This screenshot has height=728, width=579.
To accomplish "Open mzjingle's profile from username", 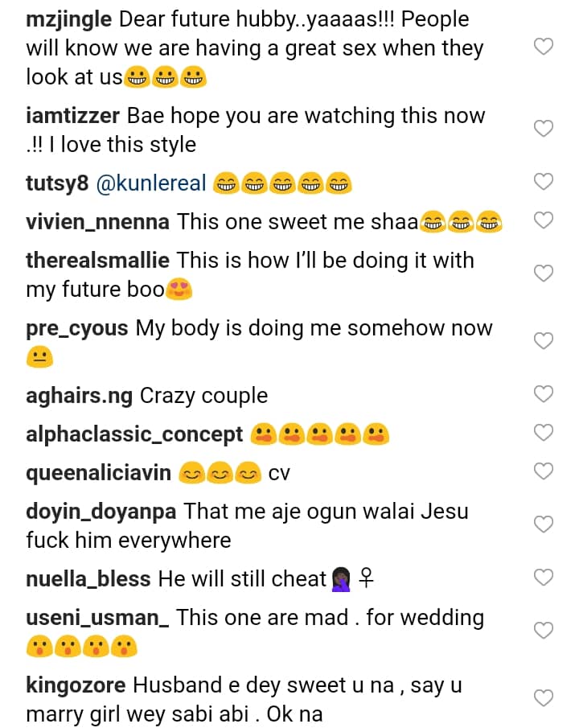I will coord(72,19).
